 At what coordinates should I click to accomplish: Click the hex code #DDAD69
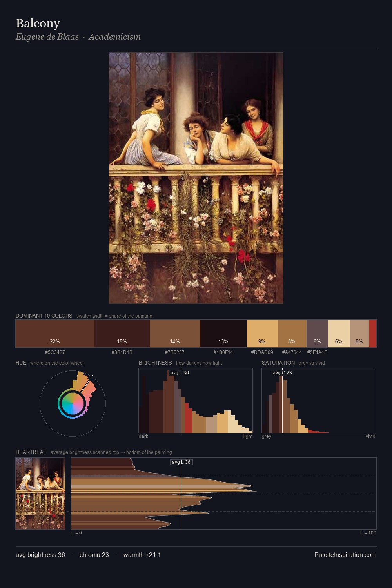(x=262, y=352)
